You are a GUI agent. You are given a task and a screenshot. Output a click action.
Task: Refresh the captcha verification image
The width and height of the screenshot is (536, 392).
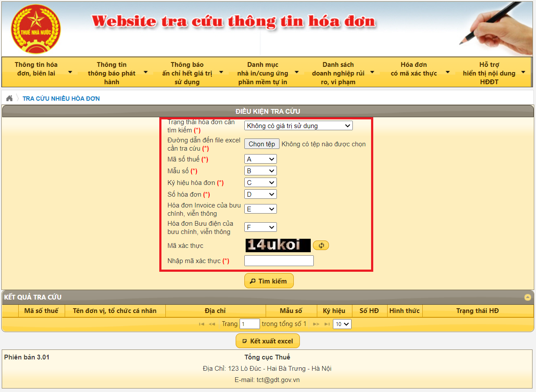321,245
